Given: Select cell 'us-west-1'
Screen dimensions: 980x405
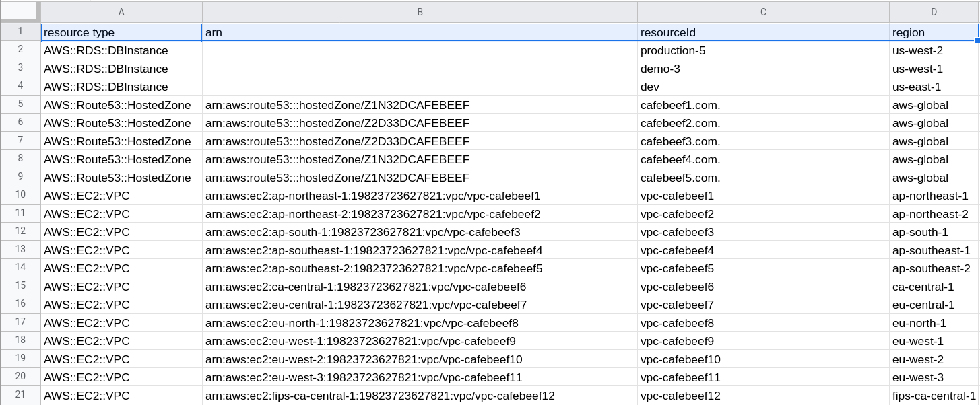Looking at the screenshot, I should click(x=934, y=68).
